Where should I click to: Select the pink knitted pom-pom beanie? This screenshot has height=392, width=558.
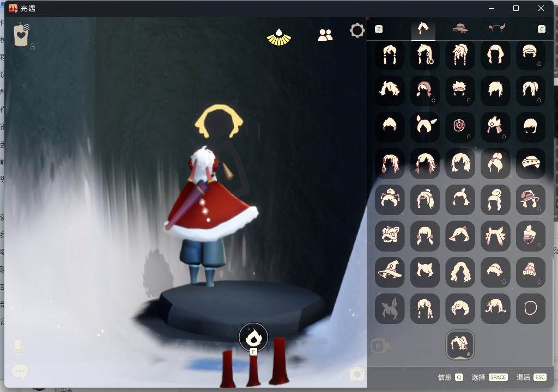click(531, 272)
